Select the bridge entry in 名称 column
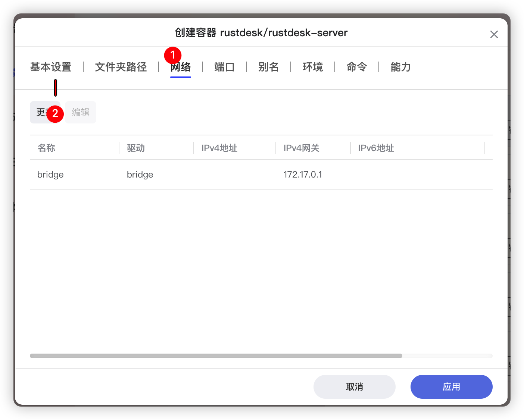The image size is (524, 420). 50,175
